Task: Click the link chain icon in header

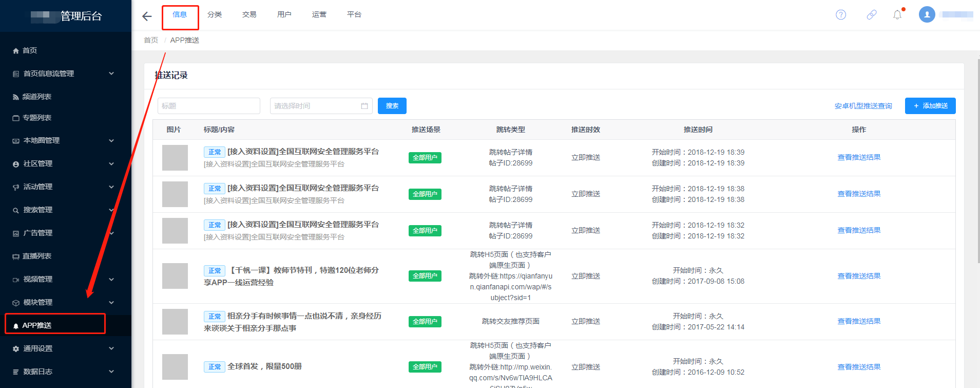Action: pyautogui.click(x=872, y=15)
